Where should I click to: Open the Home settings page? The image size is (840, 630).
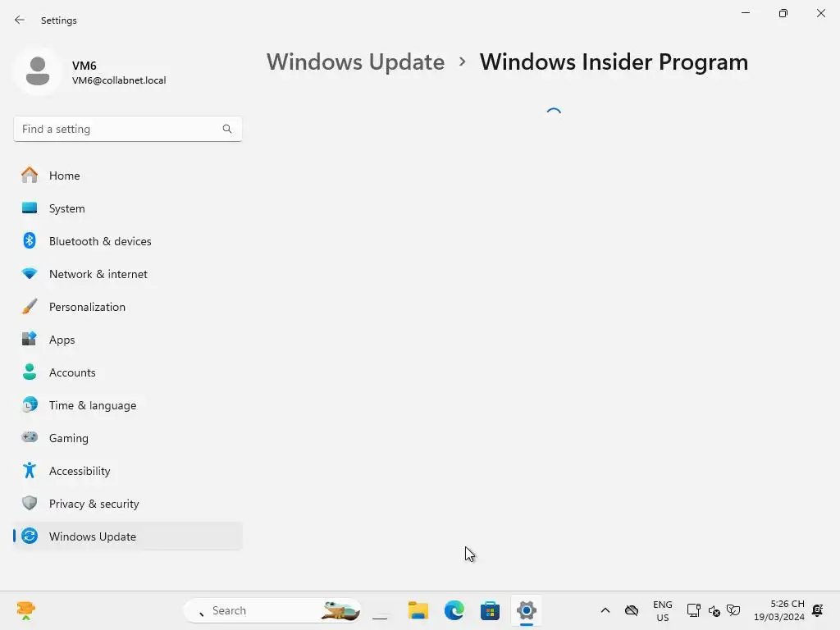pyautogui.click(x=127, y=176)
